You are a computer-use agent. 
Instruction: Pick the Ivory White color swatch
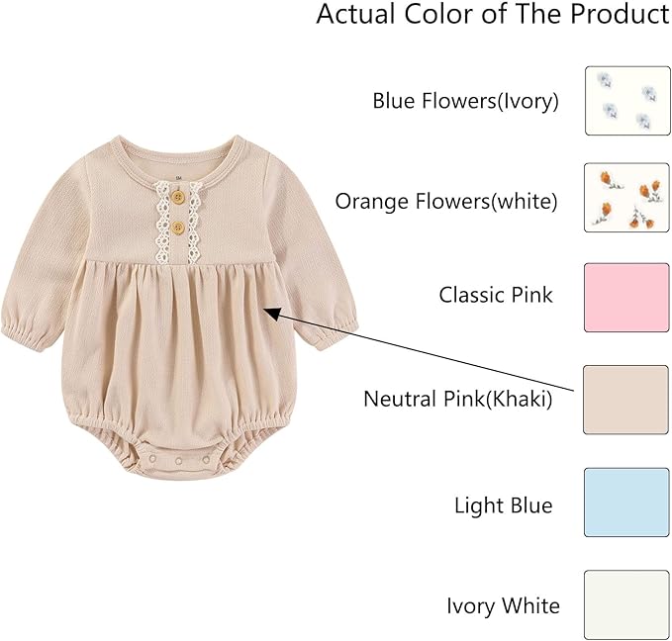click(x=626, y=603)
